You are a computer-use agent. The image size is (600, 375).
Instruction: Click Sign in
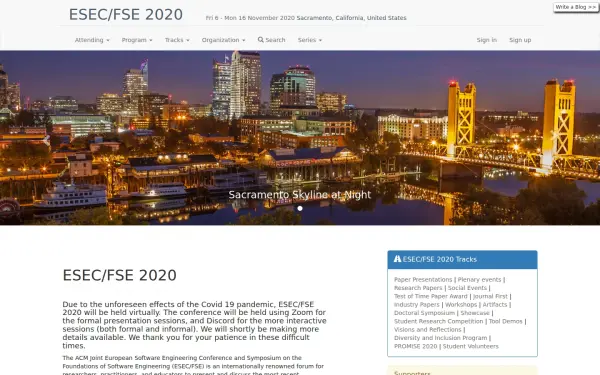[486, 40]
